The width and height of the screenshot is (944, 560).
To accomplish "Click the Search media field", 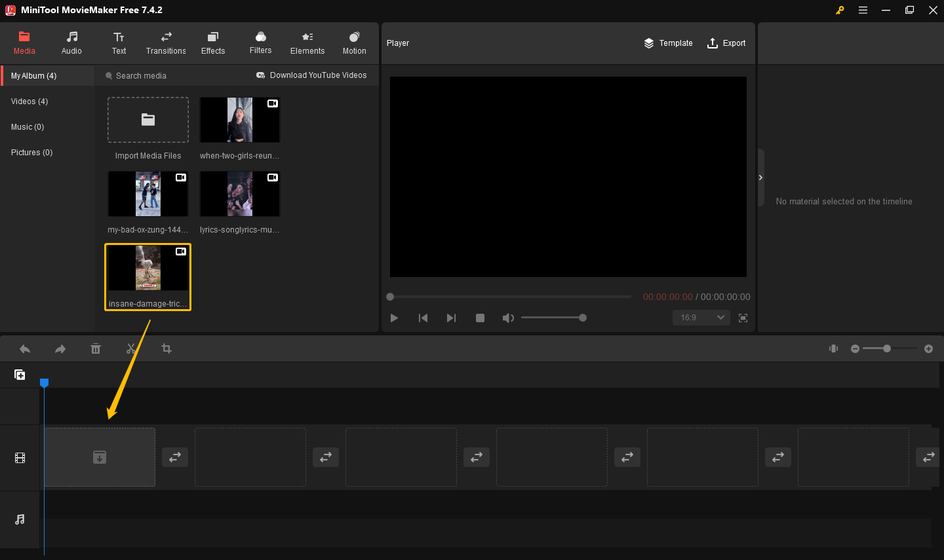I will coord(170,76).
